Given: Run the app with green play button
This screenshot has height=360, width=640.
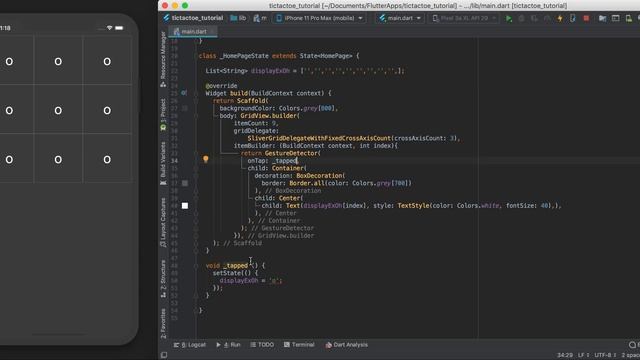Looking at the screenshot, I should [509, 18].
